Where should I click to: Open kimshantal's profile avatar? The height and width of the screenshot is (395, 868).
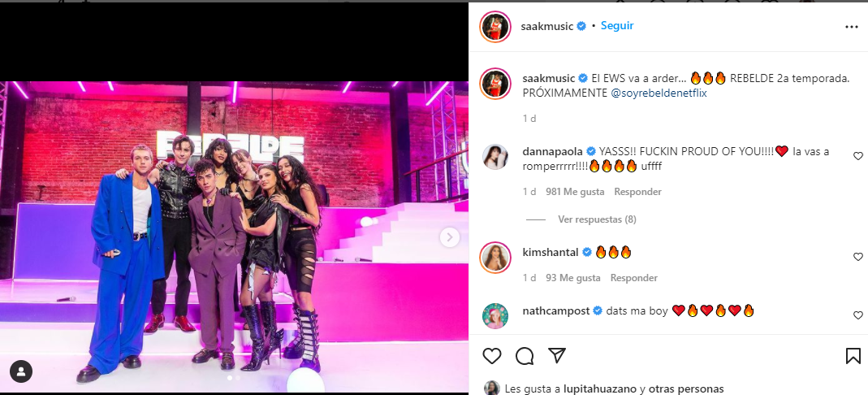pyautogui.click(x=494, y=258)
